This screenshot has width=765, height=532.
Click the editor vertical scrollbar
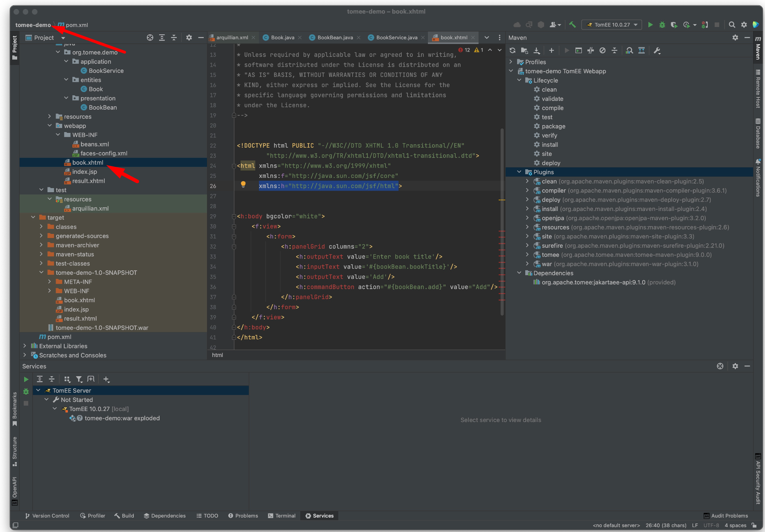[x=502, y=221]
